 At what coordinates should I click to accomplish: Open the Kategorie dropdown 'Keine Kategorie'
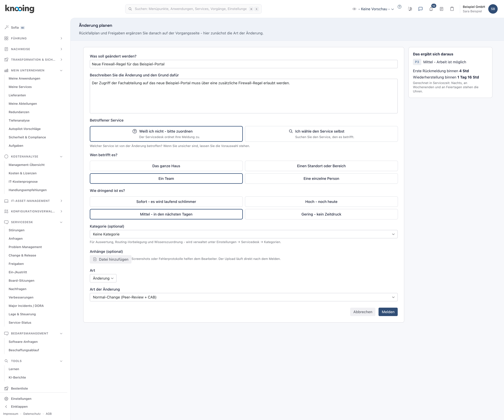(x=244, y=234)
